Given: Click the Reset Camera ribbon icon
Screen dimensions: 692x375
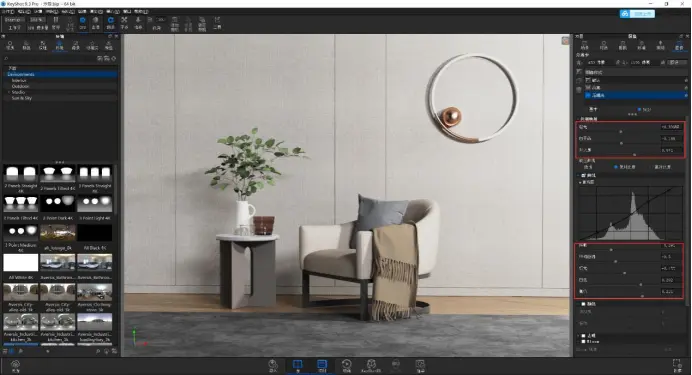Looking at the screenshot, I should coord(188,24).
